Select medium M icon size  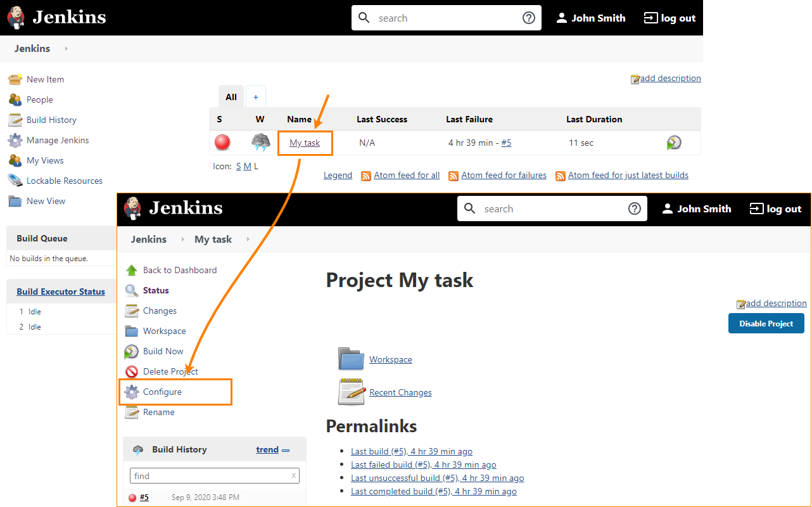[248, 166]
